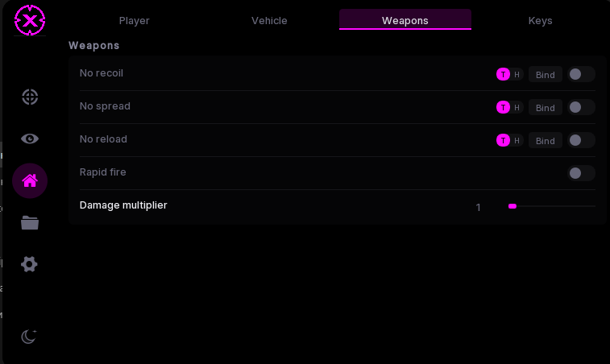Switch to the Player tab
Screen dimensions: 610x364
coord(135,20)
